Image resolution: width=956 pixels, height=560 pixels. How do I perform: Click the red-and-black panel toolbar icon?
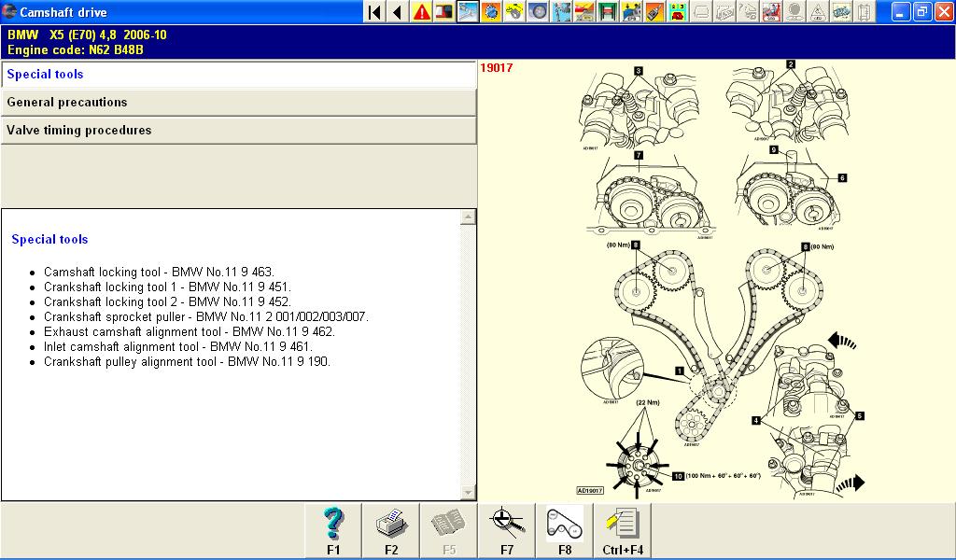pos(444,11)
